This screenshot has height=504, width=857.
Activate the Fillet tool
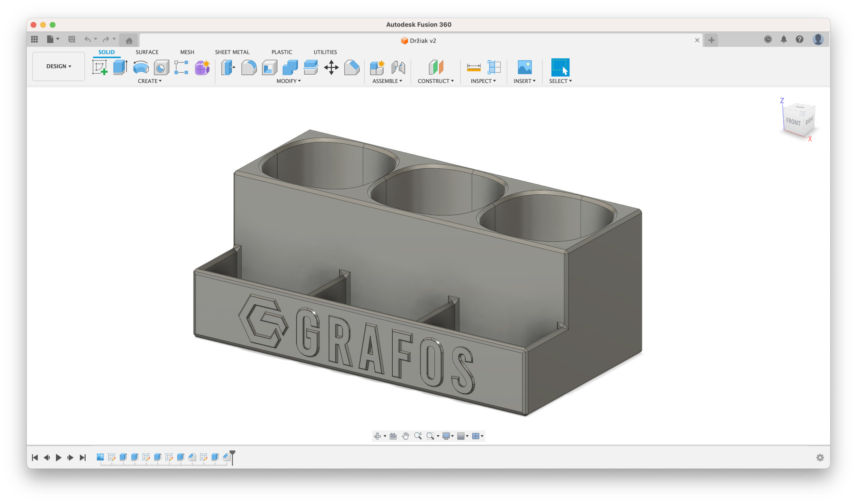pos(249,67)
